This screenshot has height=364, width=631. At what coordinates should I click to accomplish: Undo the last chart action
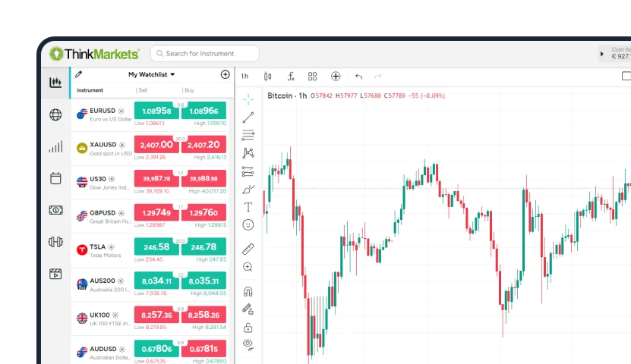coord(358,76)
